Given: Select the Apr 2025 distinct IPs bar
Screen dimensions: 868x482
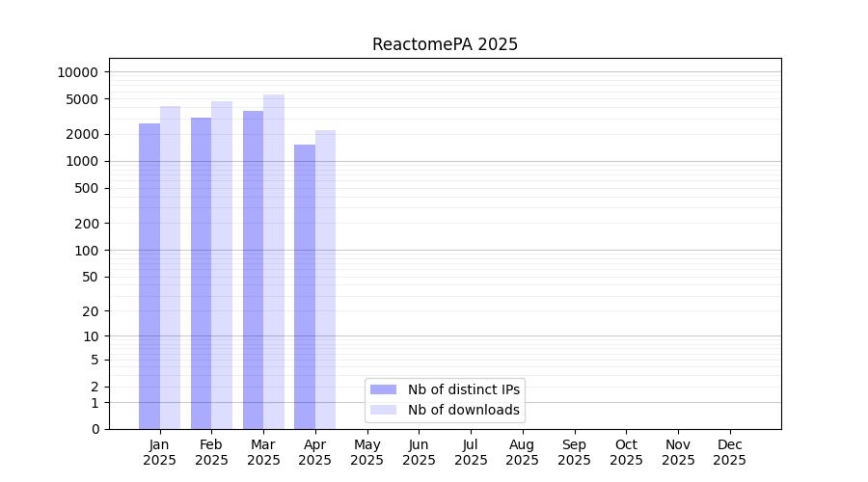Looking at the screenshot, I should click(305, 286).
